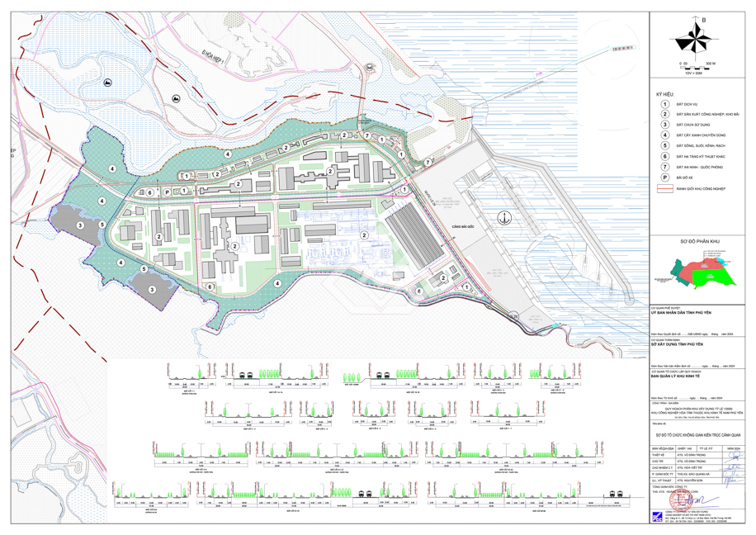
Task: Select the P symbol for Bãi đỗ xe in legend
Action: pyautogui.click(x=664, y=177)
